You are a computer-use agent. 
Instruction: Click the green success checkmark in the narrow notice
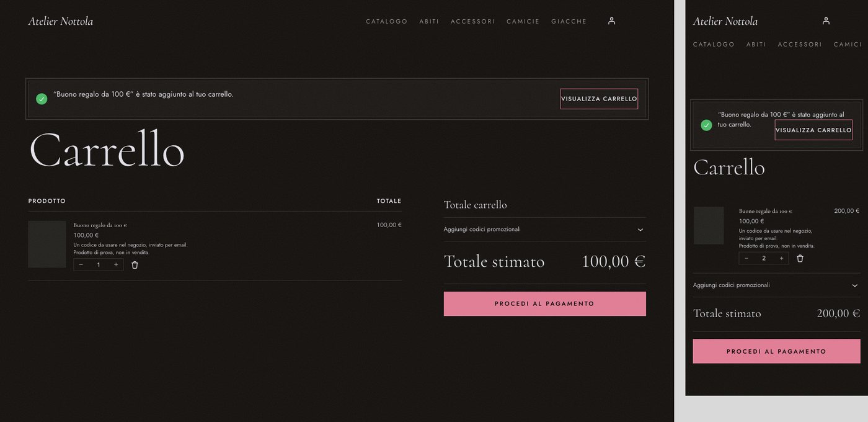[x=706, y=125]
